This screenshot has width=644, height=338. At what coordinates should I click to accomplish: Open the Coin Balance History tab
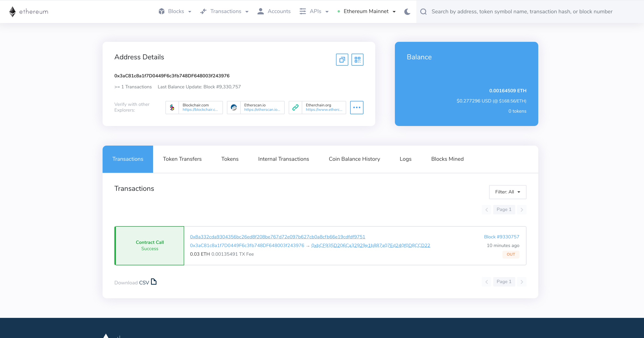[354, 159]
